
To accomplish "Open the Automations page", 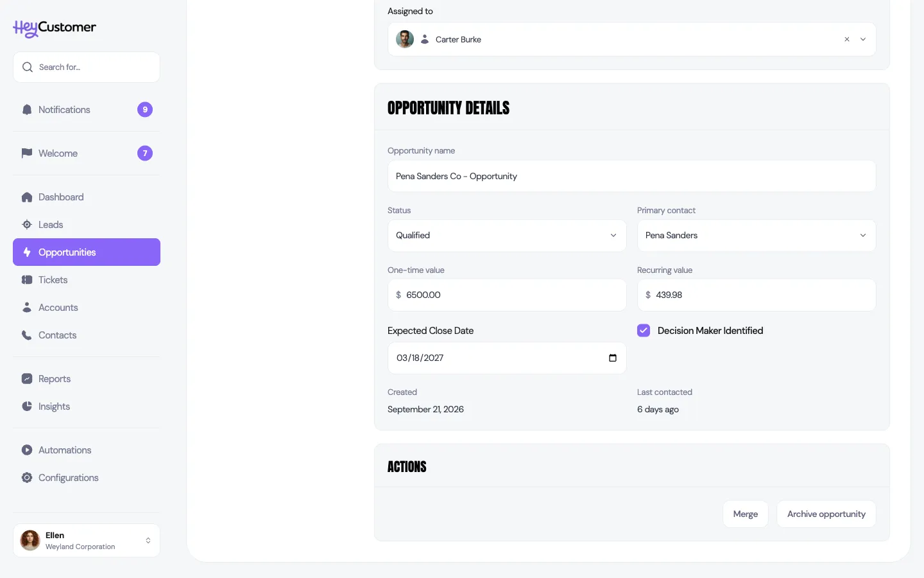I will tap(87, 450).
